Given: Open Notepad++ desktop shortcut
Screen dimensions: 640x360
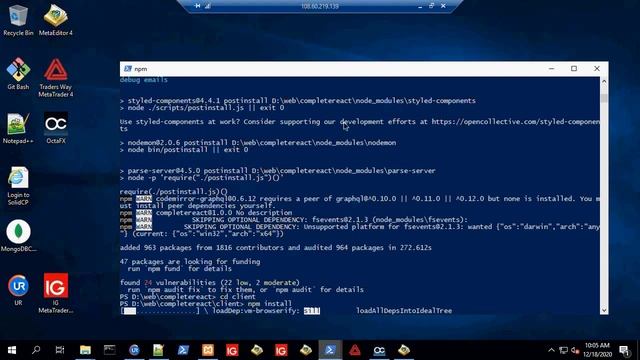Looking at the screenshot, I should [x=18, y=128].
